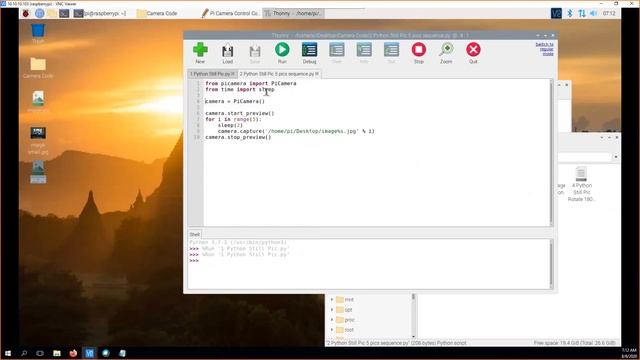Viewport: 640px width, 360px height.
Task: Open Windows taskbar search icon
Action: pos(24,353)
